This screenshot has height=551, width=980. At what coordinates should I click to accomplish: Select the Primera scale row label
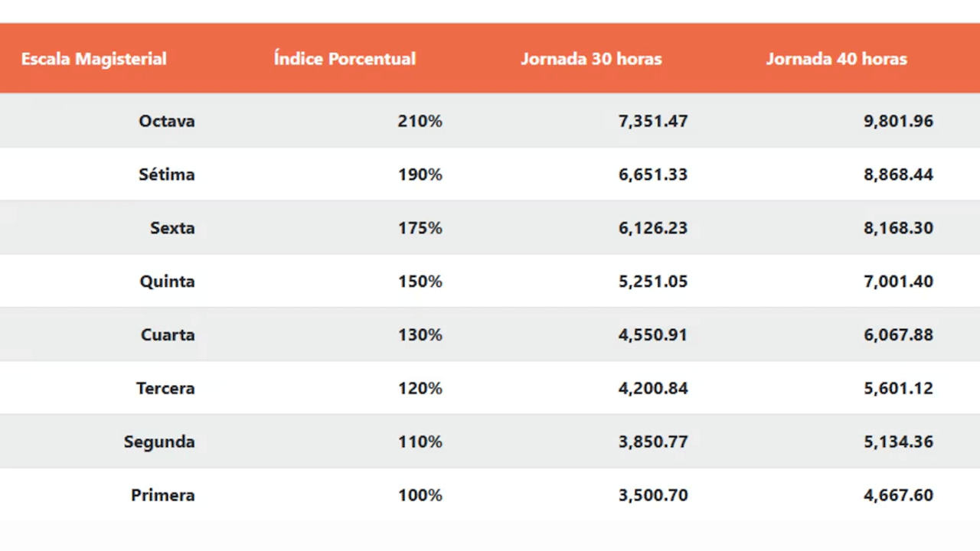pyautogui.click(x=163, y=496)
